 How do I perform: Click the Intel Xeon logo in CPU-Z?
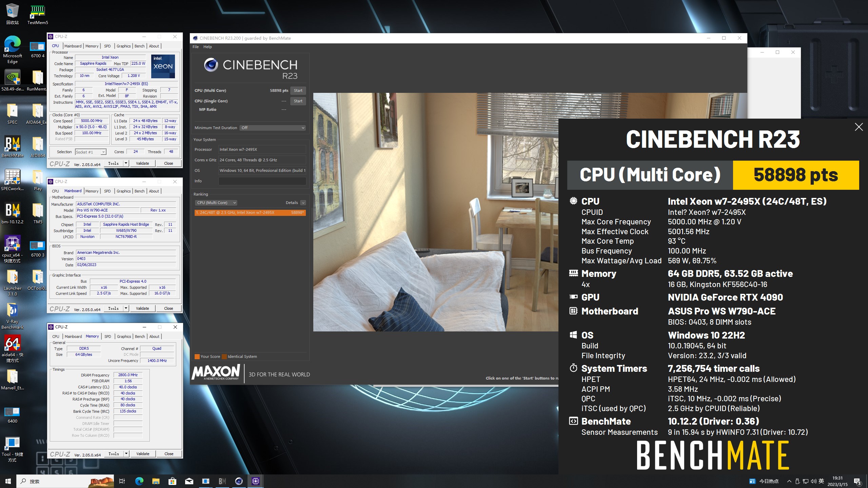point(163,66)
